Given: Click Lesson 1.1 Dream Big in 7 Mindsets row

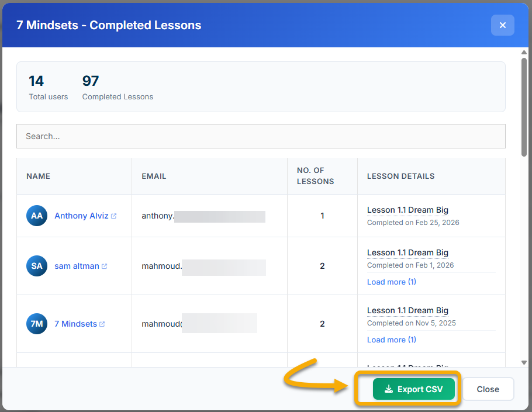Looking at the screenshot, I should (x=407, y=310).
